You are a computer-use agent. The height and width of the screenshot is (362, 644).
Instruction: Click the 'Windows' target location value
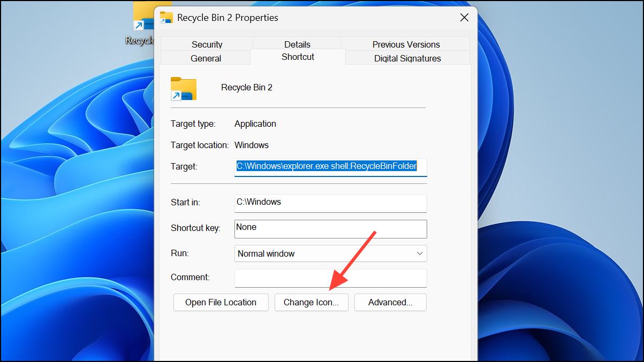252,145
